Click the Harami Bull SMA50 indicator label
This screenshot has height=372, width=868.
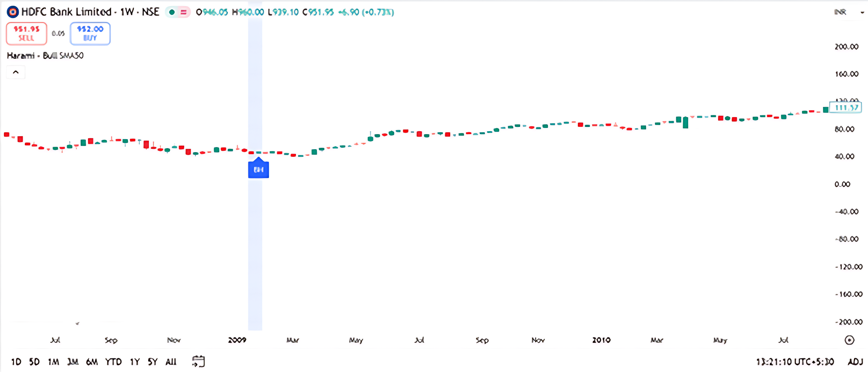(45, 56)
